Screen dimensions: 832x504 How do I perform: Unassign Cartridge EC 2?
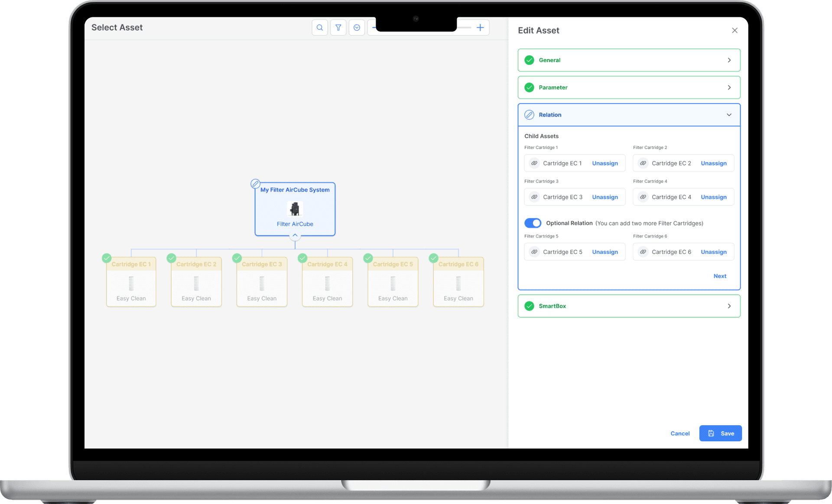[713, 163]
